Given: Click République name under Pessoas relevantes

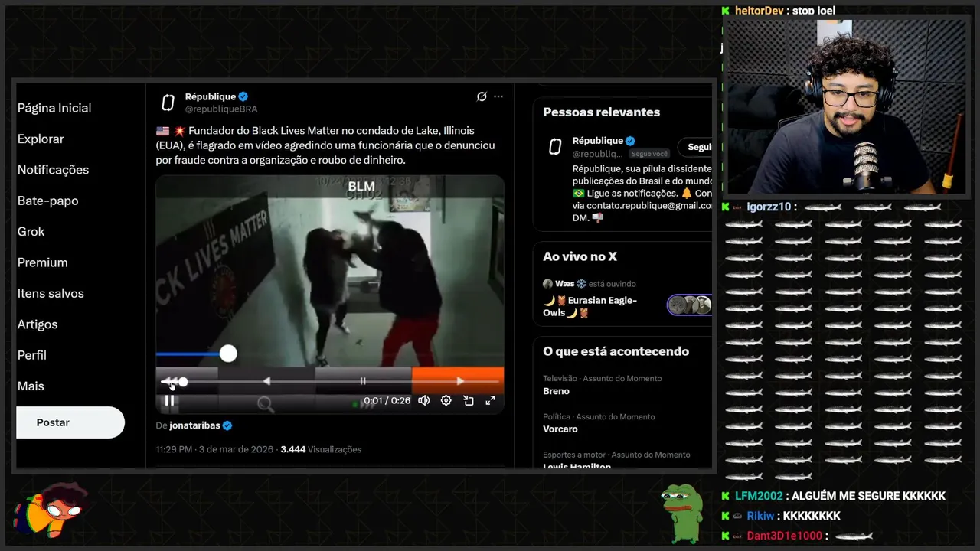Looking at the screenshot, I should (x=598, y=141).
